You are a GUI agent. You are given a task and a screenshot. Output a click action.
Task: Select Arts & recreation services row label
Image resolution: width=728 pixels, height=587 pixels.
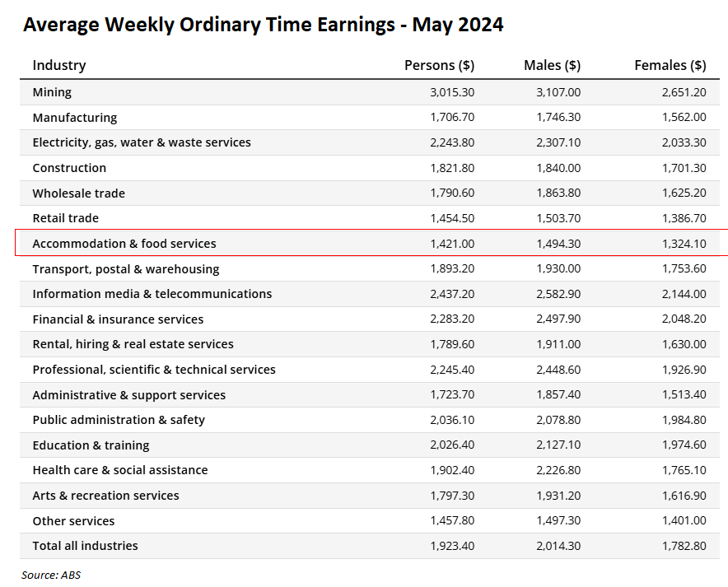click(105, 496)
